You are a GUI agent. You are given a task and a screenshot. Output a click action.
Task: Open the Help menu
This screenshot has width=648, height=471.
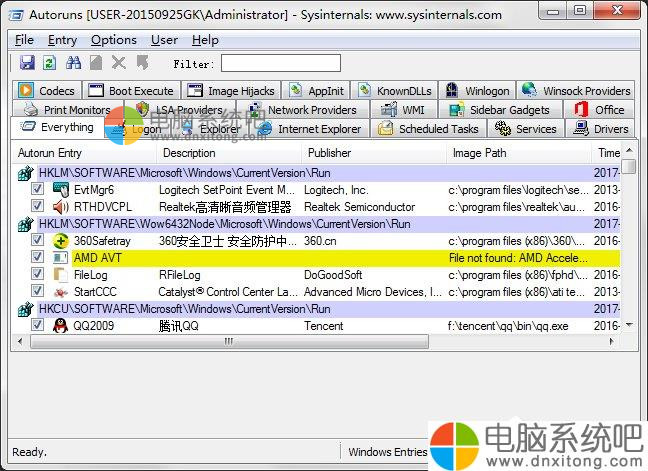pyautogui.click(x=205, y=40)
